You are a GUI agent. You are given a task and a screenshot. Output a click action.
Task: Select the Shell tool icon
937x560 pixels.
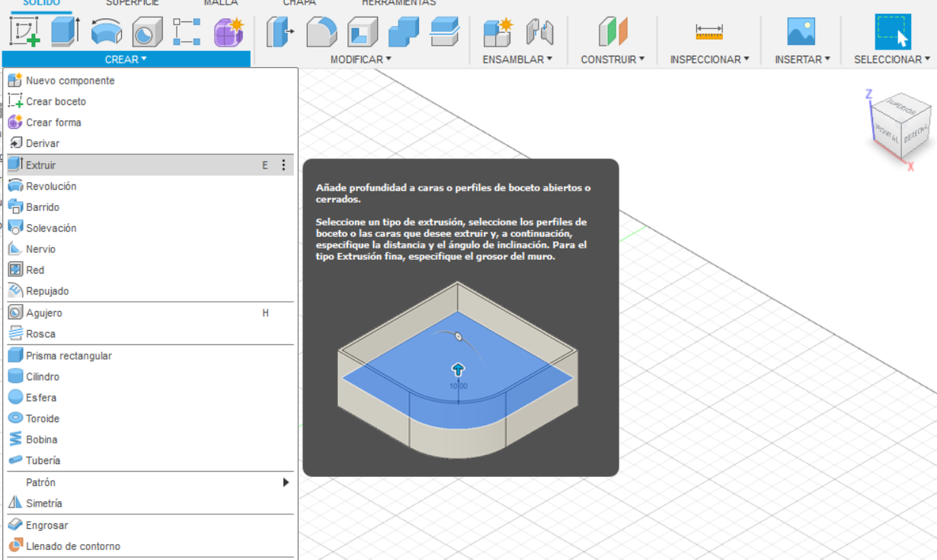(363, 32)
